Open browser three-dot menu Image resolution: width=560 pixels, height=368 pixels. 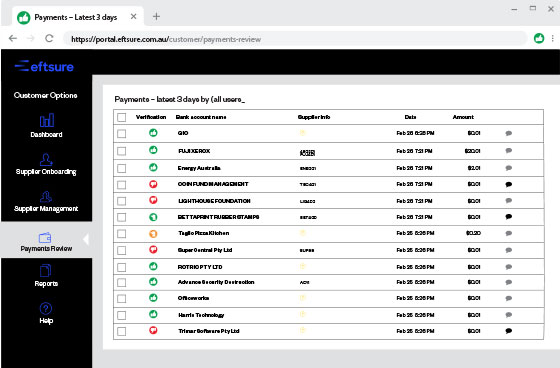[552, 38]
